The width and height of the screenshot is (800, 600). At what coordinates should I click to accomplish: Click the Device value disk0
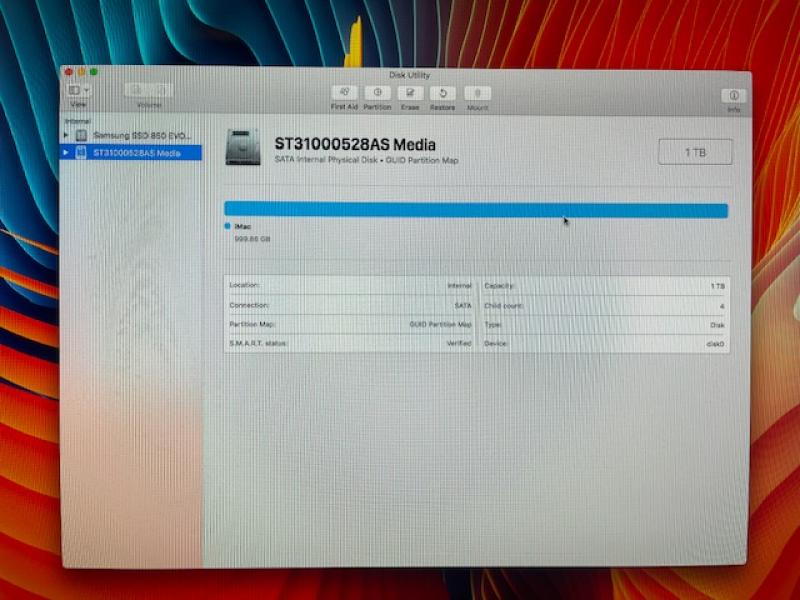pyautogui.click(x=715, y=344)
